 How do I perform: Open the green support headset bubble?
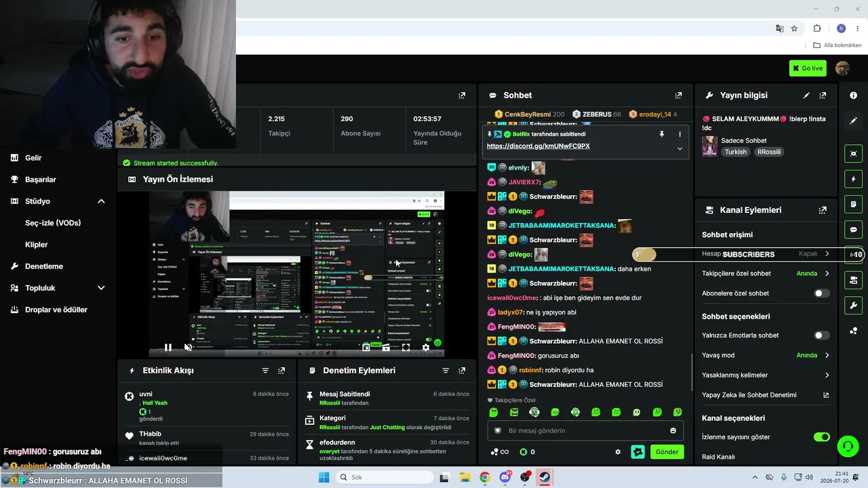click(848, 446)
